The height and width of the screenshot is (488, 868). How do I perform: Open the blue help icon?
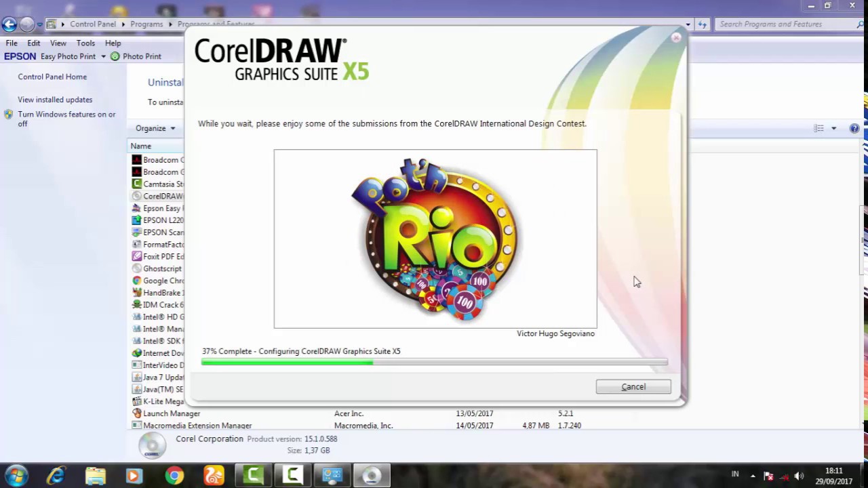pos(854,128)
